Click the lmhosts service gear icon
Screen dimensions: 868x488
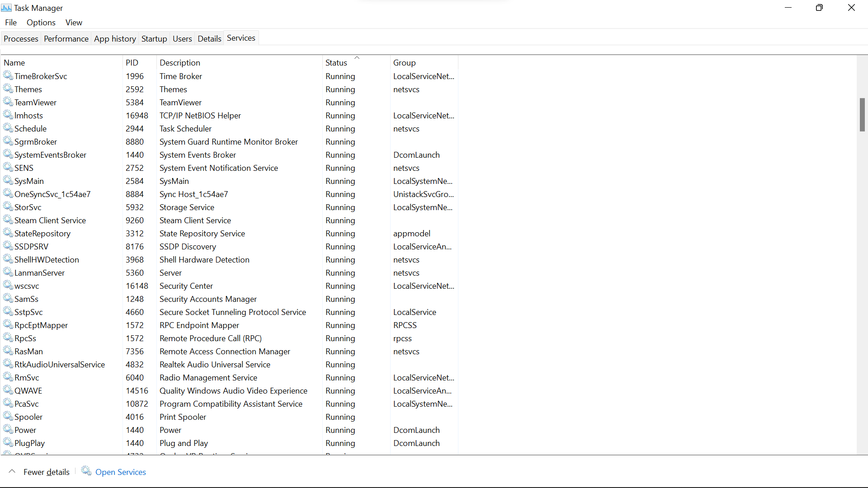point(8,115)
